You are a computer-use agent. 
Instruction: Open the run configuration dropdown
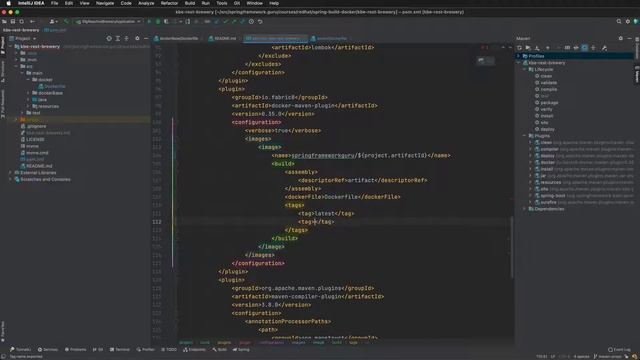click(108, 21)
